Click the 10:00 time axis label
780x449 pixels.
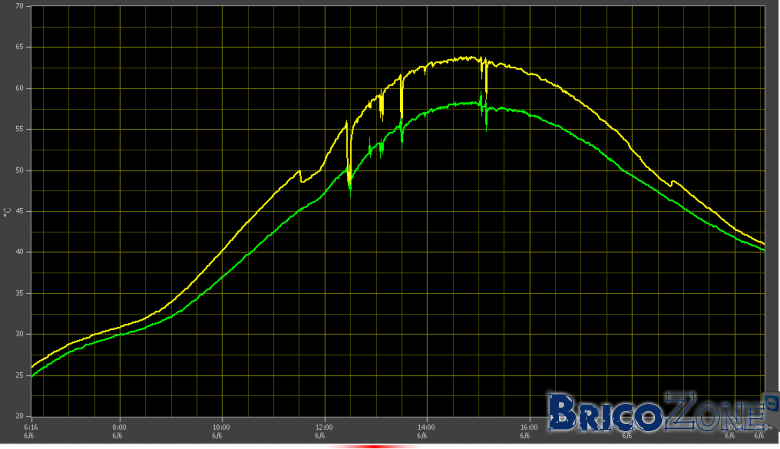pyautogui.click(x=221, y=427)
